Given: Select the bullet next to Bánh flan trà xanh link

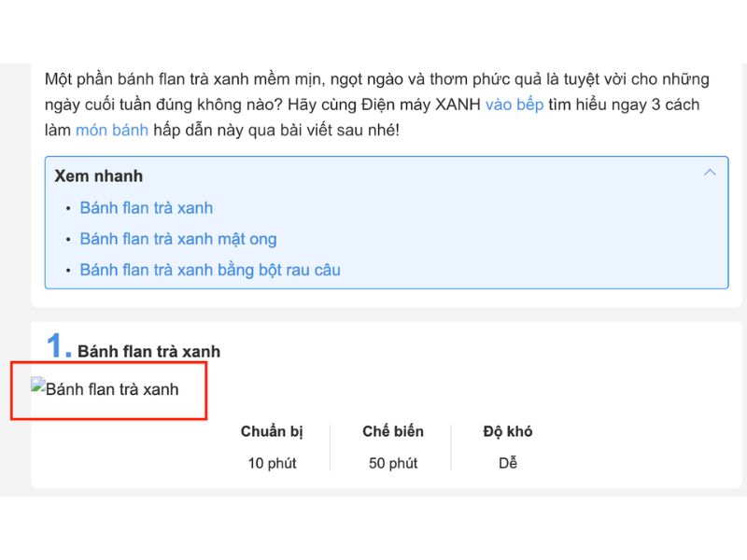Looking at the screenshot, I should 67,208.
